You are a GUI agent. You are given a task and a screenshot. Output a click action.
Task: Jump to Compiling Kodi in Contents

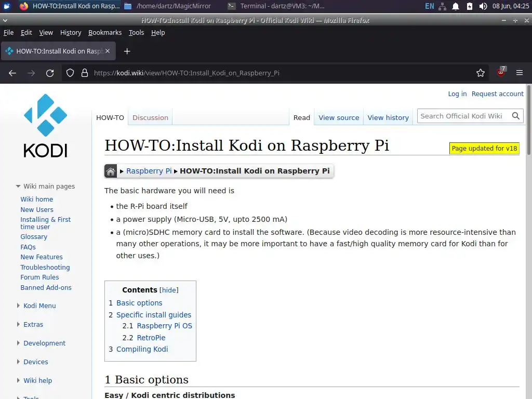pos(142,349)
